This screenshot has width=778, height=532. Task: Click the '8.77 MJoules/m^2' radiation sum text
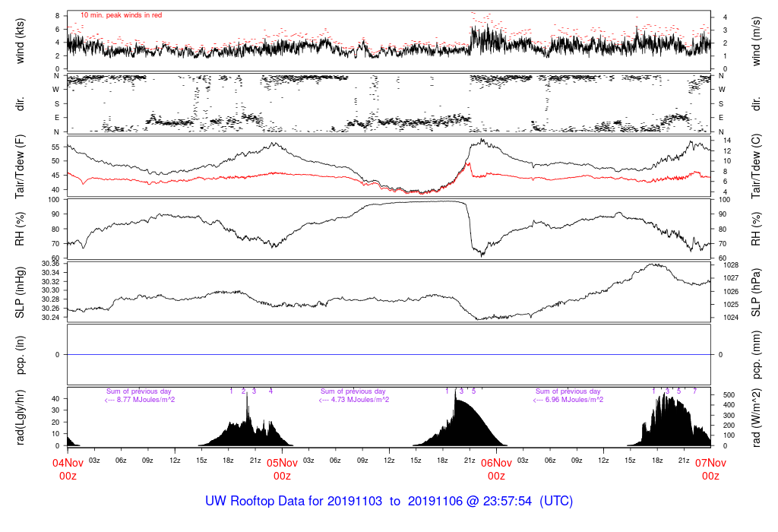[x=145, y=400]
